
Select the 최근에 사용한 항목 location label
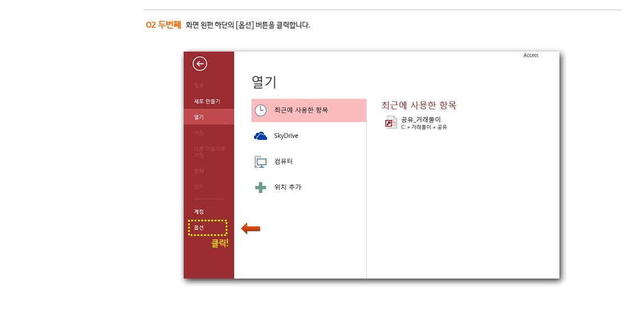tap(301, 110)
